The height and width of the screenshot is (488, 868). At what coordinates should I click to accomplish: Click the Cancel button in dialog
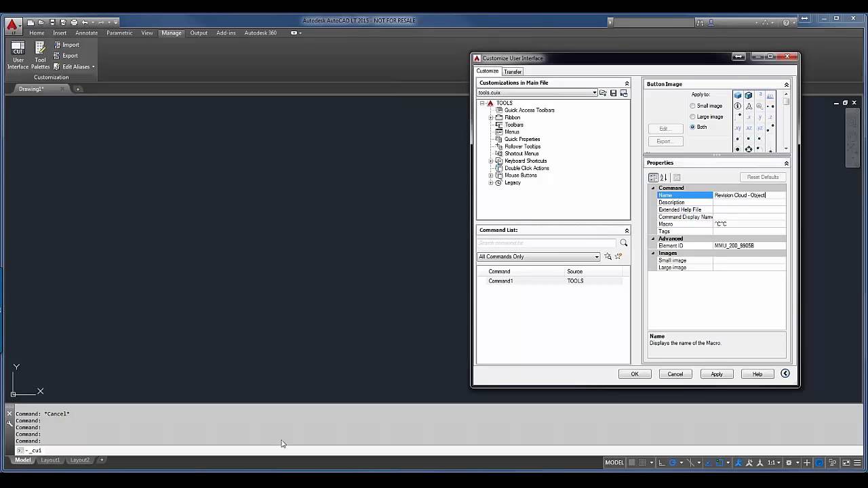pyautogui.click(x=675, y=374)
